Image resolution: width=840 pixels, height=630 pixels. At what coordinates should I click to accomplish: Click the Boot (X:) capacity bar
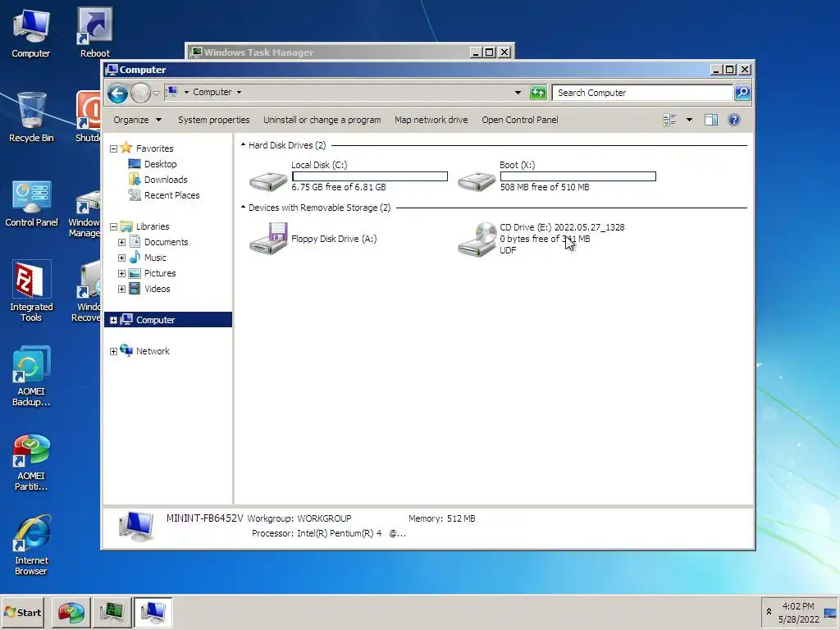578,176
